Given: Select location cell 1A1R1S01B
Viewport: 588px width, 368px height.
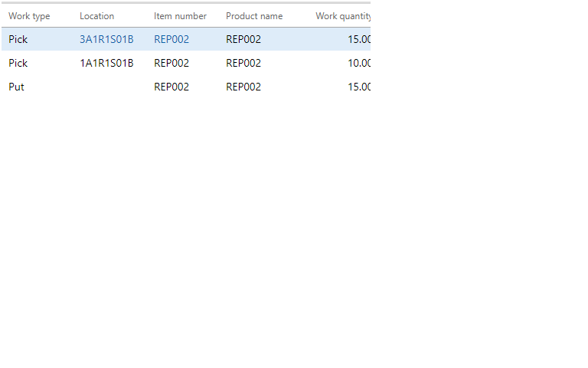Looking at the screenshot, I should click(106, 63).
